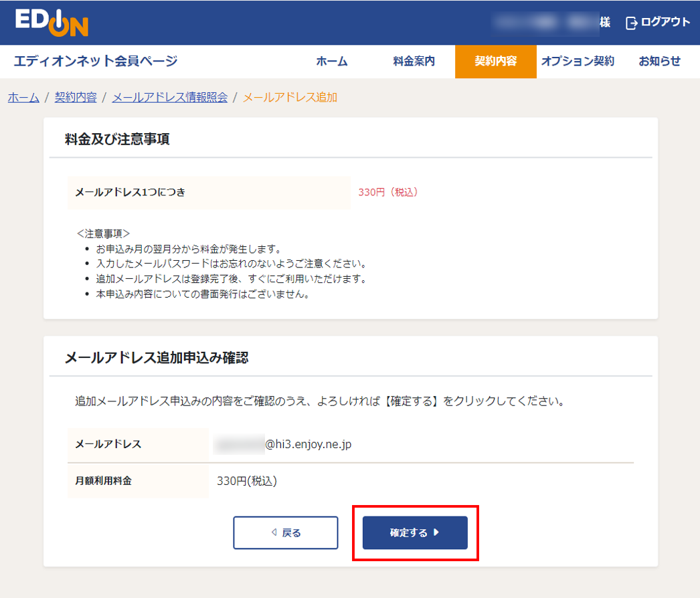Viewport: 700px width, 598px height.
Task: Go to the オプション契約 tab
Action: pyautogui.click(x=578, y=62)
